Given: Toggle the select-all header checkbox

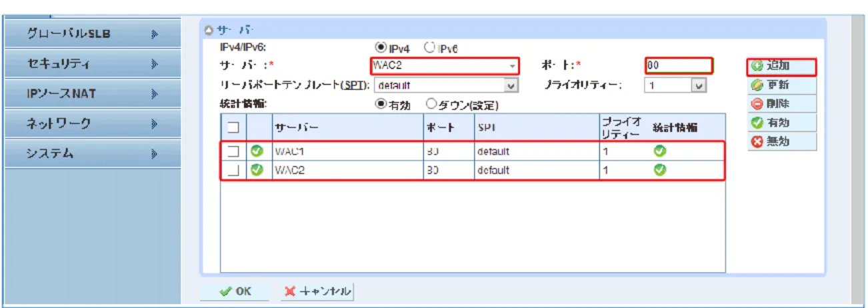Looking at the screenshot, I should coord(233,127).
